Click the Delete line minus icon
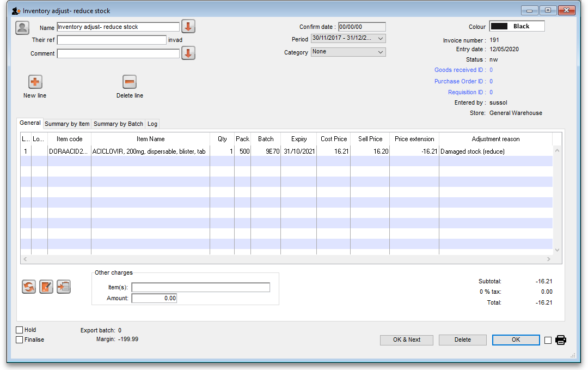 [x=130, y=82]
